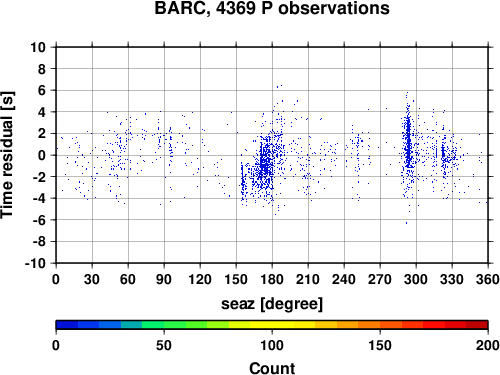Click the Time residual [s] axis label
This screenshot has height=375, width=500.
7,155
